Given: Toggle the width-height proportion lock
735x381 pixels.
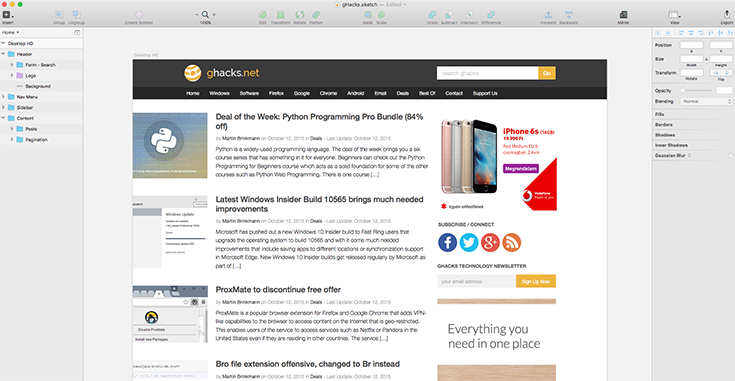Looking at the screenshot, I should (x=706, y=59).
